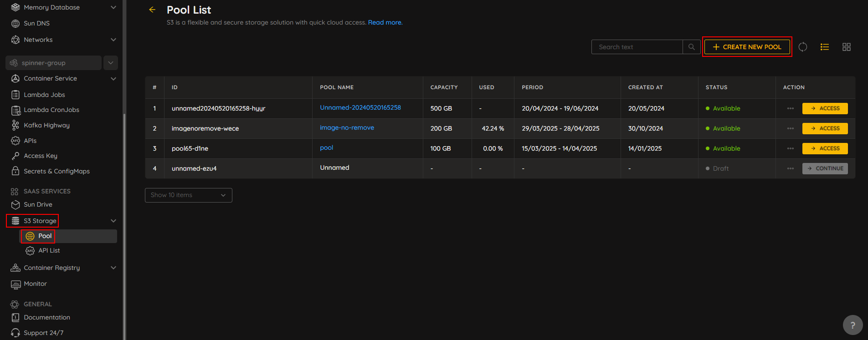Click the Sun Drive icon
The width and height of the screenshot is (868, 340).
click(x=15, y=204)
